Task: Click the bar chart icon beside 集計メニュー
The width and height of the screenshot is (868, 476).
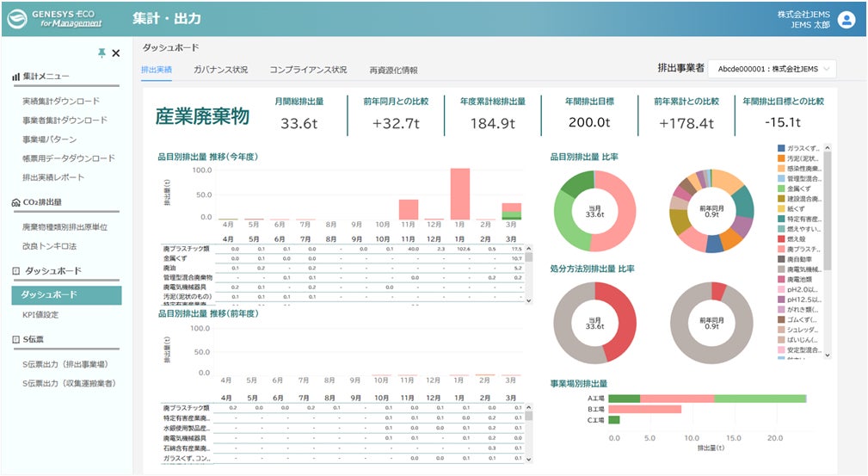Action: (x=16, y=77)
